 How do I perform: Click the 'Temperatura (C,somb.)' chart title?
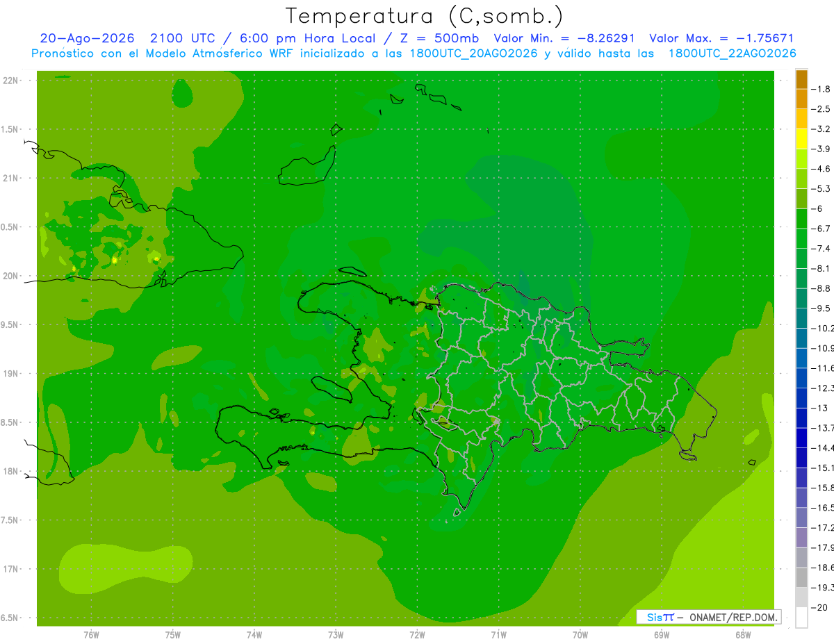click(x=424, y=16)
